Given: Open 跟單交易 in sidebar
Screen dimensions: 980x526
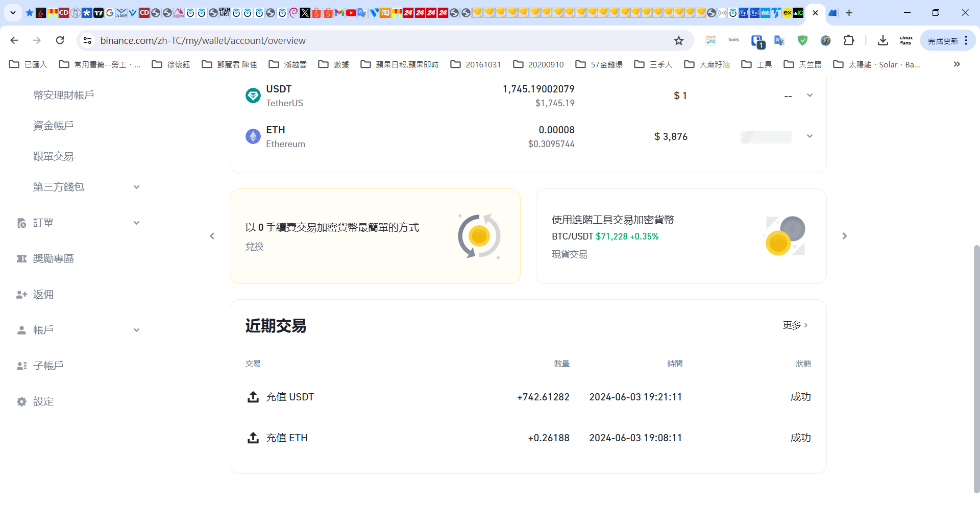Looking at the screenshot, I should point(54,156).
